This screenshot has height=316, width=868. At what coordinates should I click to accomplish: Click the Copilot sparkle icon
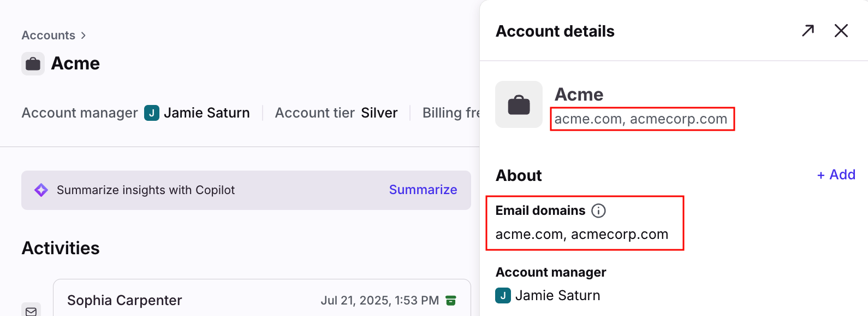[41, 190]
